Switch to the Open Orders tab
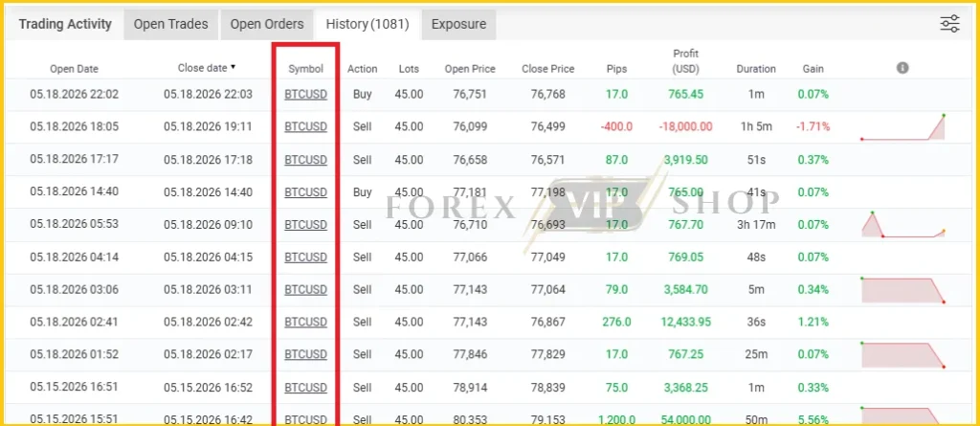The height and width of the screenshot is (426, 980). (267, 24)
